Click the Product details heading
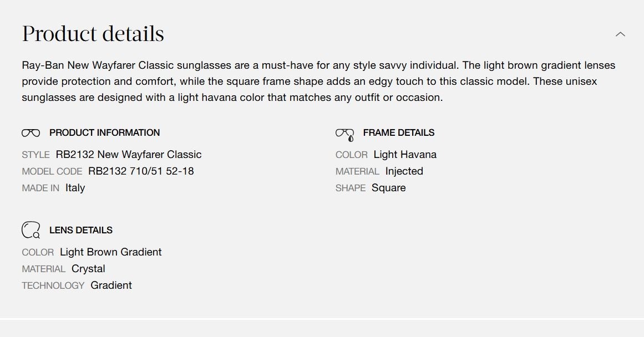The image size is (644, 337). pyautogui.click(x=93, y=34)
